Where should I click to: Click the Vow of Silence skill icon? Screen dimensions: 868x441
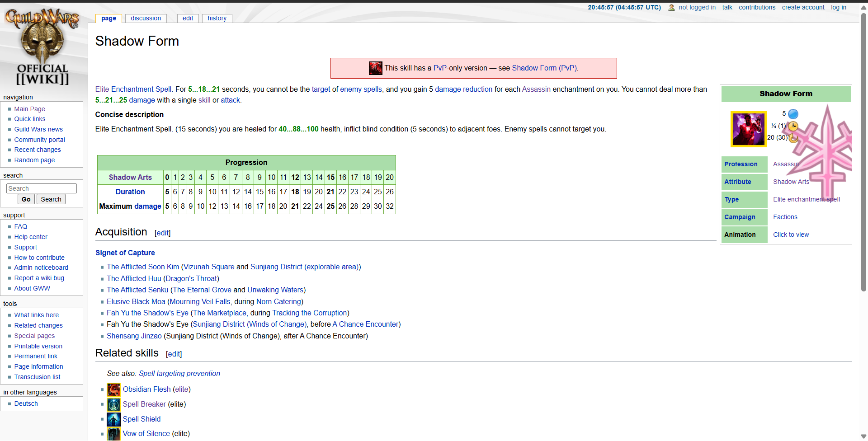(113, 434)
